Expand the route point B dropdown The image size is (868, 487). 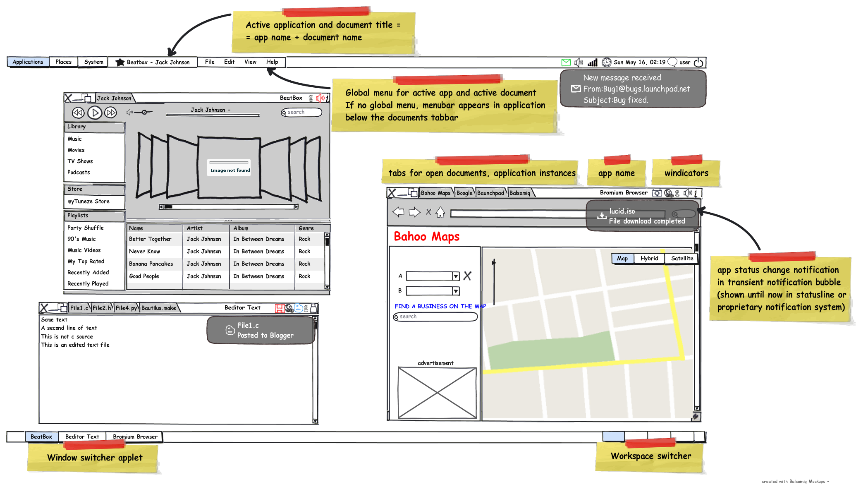[x=455, y=291]
